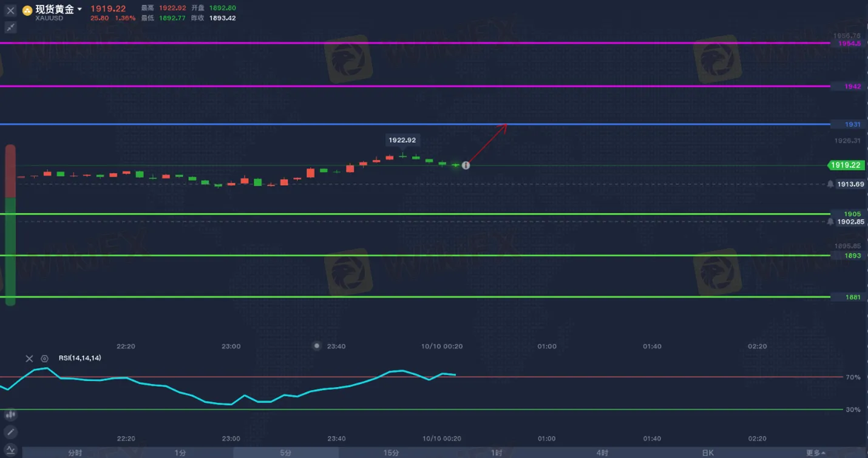Screen dimensions: 868x458
Task: Click the 1.36% change percentage
Action: (126, 18)
